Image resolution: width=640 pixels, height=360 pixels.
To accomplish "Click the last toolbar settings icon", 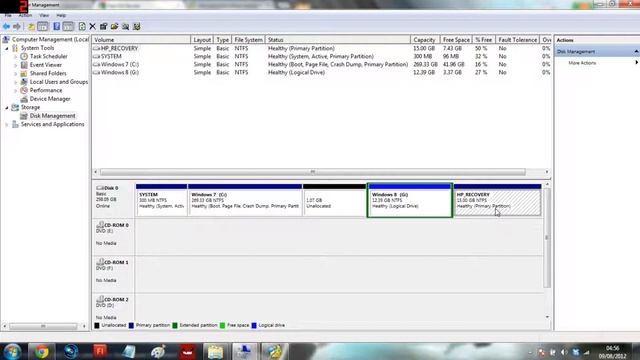I will click(137, 27).
